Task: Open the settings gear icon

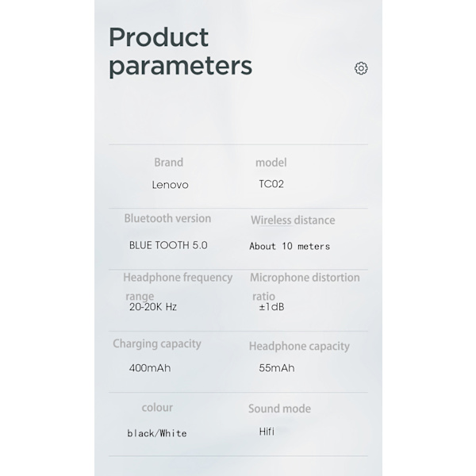Action: click(361, 68)
